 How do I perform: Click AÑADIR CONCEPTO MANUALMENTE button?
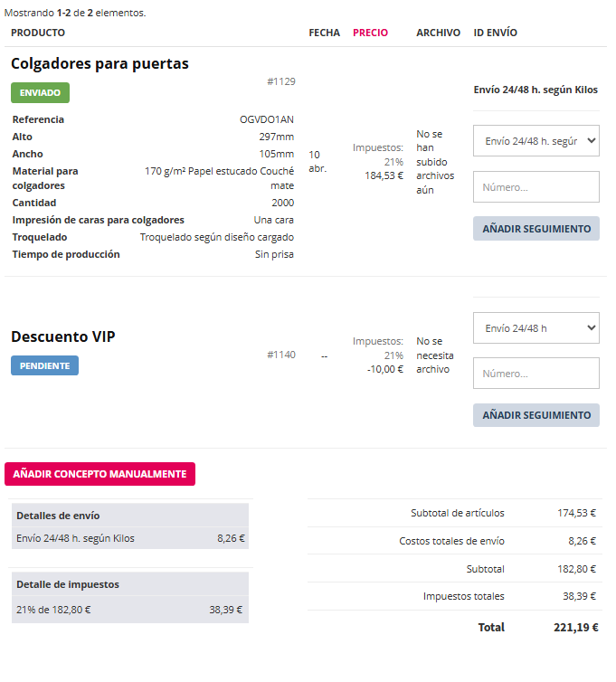pos(100,474)
